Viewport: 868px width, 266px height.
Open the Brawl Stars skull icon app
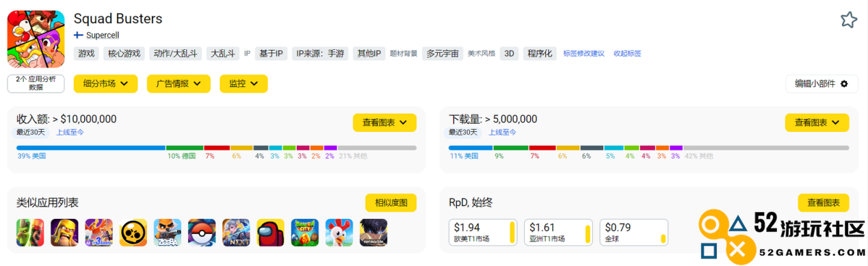pyautogui.click(x=133, y=232)
